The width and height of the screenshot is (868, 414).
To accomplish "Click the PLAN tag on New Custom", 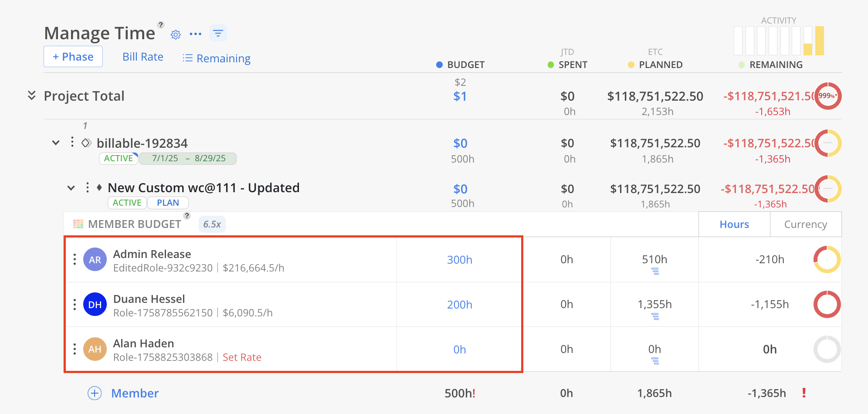I will pyautogui.click(x=168, y=203).
